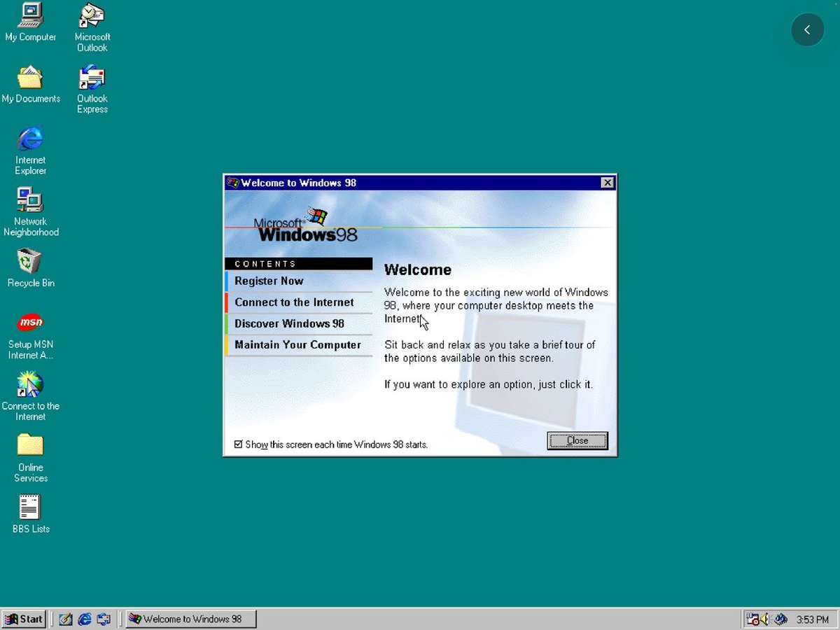Click the 3:53 PM taskbar clock
Screen dimensions: 840x630
pyautogui.click(x=812, y=619)
